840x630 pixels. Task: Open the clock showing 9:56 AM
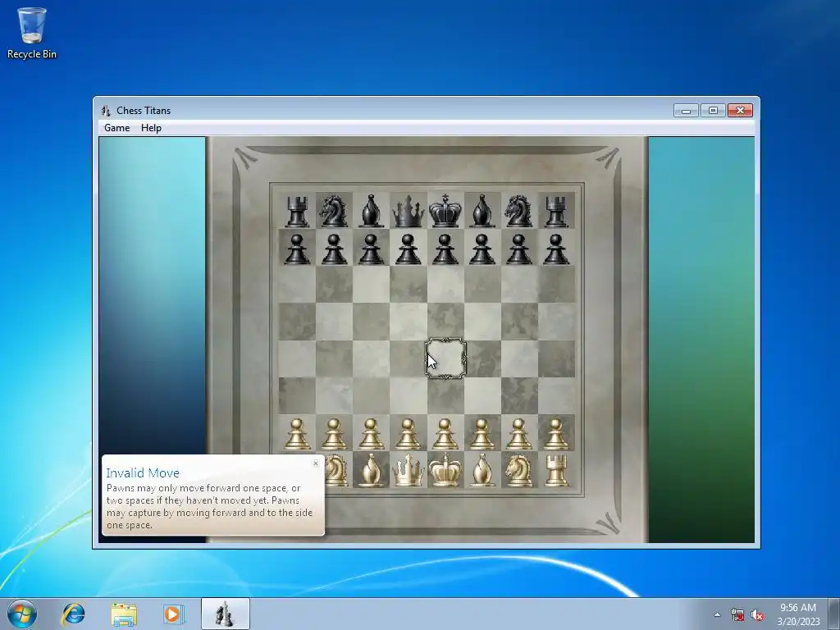pyautogui.click(x=798, y=614)
